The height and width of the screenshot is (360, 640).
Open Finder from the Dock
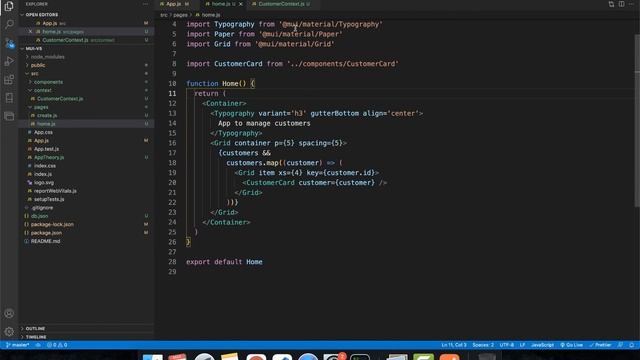click(x=152, y=357)
